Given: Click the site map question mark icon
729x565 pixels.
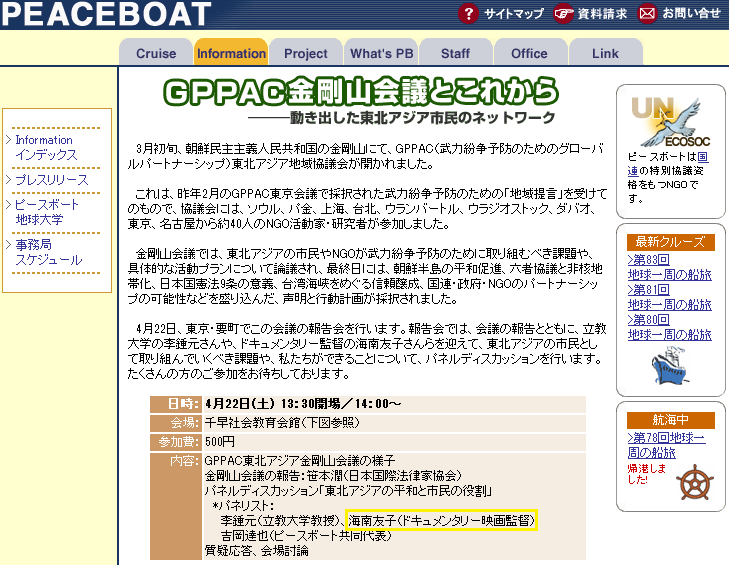Looking at the screenshot, I should click(468, 13).
